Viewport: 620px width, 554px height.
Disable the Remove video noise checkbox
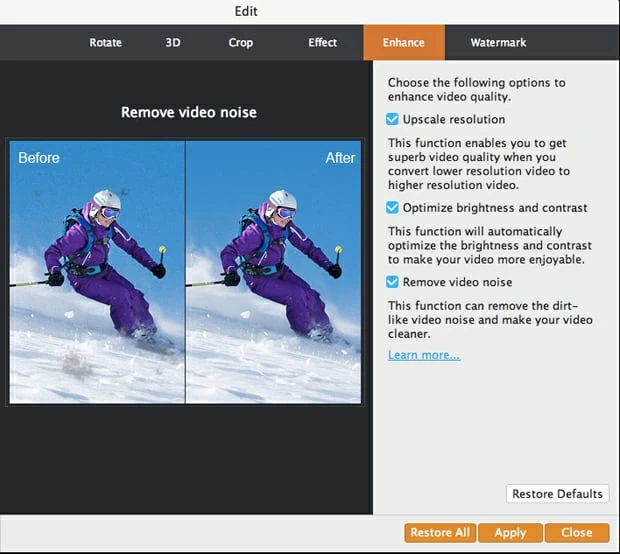pyautogui.click(x=393, y=284)
